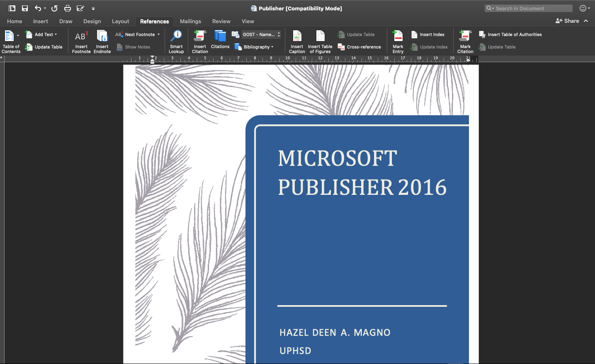Click the Insert Index icon
The width and height of the screenshot is (595, 364).
coord(414,34)
